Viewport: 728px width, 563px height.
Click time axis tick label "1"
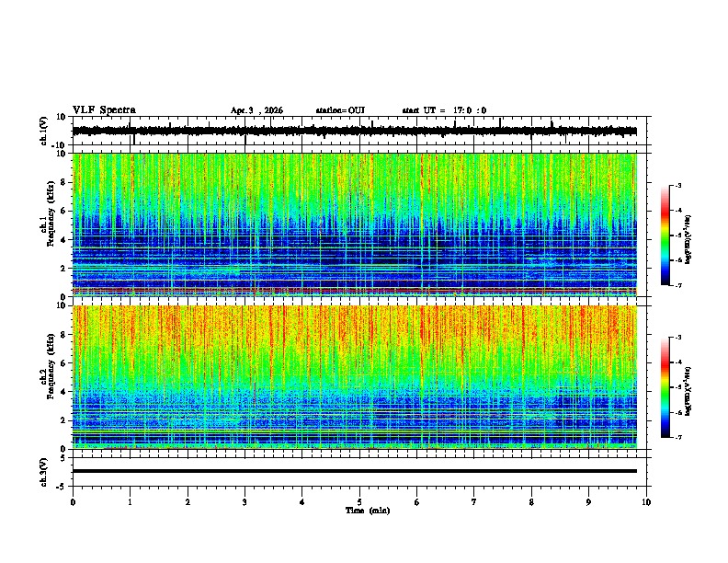130,502
